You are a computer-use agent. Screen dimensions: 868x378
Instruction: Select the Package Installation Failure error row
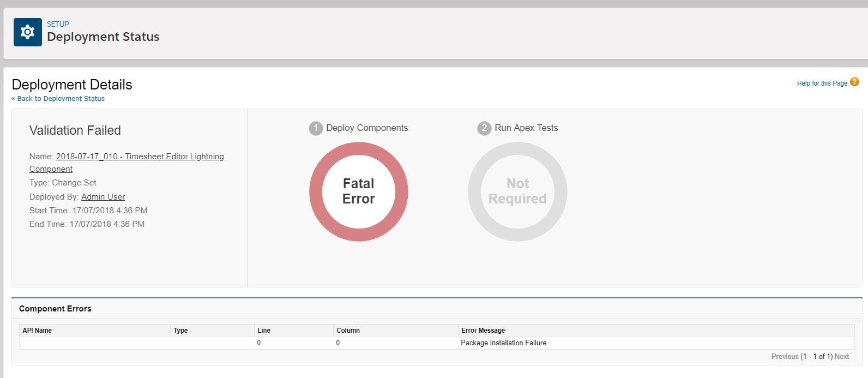[503, 343]
